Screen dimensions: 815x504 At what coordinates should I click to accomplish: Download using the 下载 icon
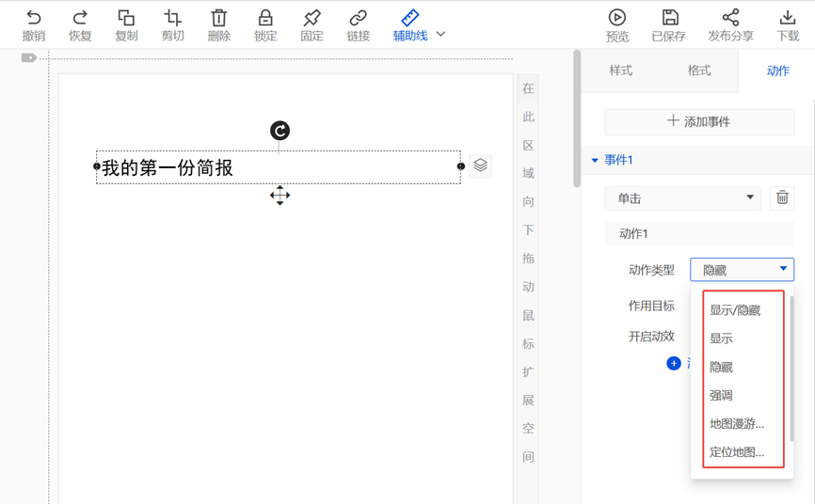[788, 18]
